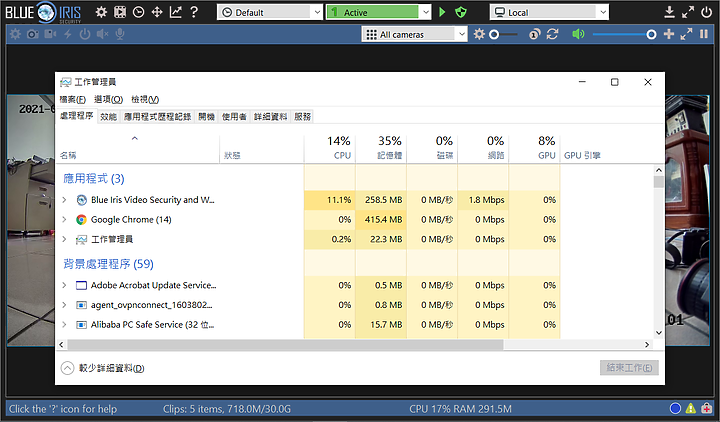Click Clips: 5 items status bar text
Screen dimensions: 720x422
click(226, 409)
